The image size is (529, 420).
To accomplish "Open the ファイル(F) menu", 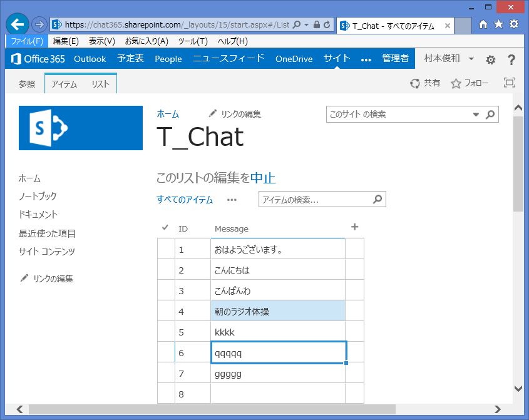I will pyautogui.click(x=27, y=41).
